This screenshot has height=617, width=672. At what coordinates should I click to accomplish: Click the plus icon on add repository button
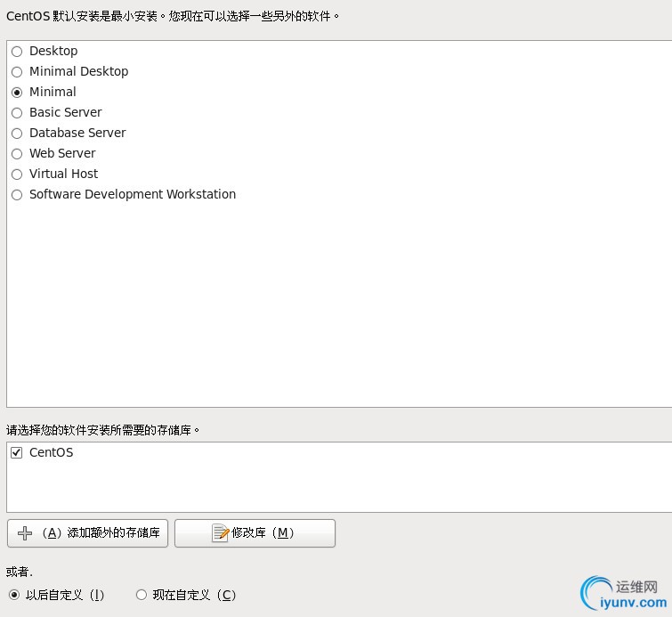[24, 533]
